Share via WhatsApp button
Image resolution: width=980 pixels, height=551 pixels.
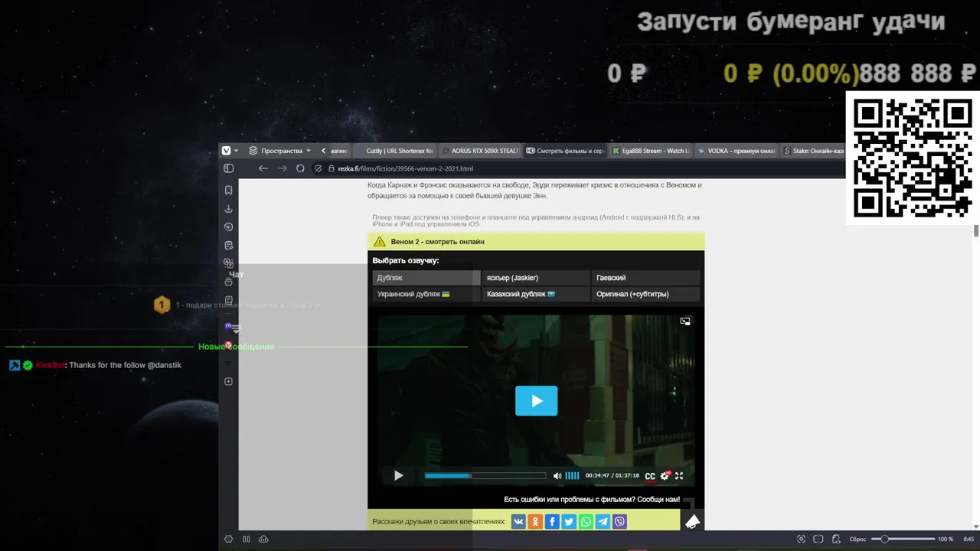point(586,522)
